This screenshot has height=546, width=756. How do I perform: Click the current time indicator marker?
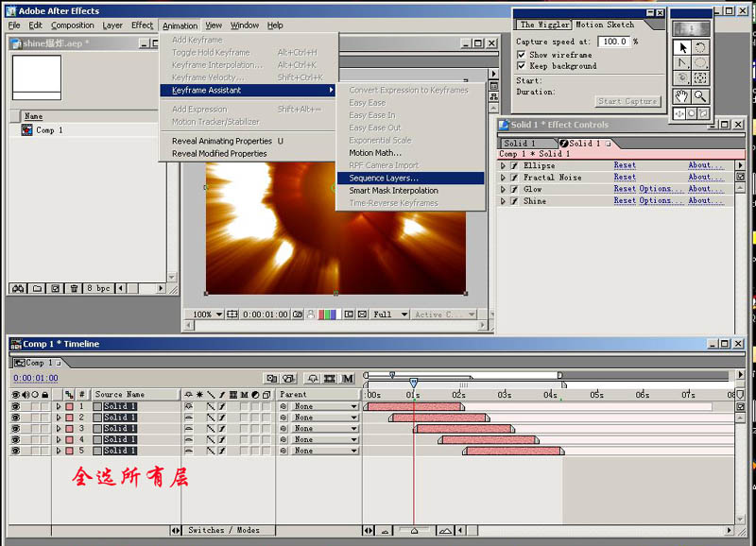click(x=413, y=383)
